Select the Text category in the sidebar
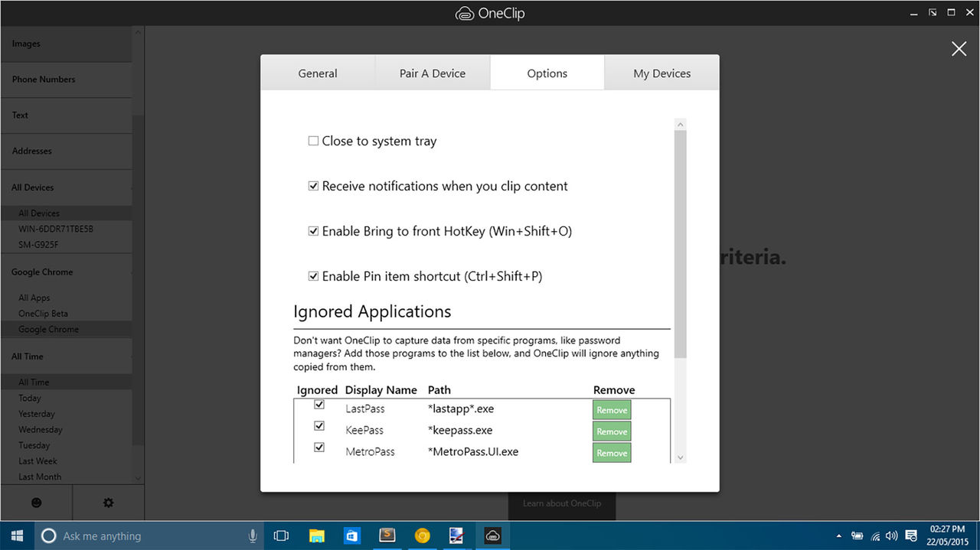The image size is (980, 550). [x=66, y=116]
